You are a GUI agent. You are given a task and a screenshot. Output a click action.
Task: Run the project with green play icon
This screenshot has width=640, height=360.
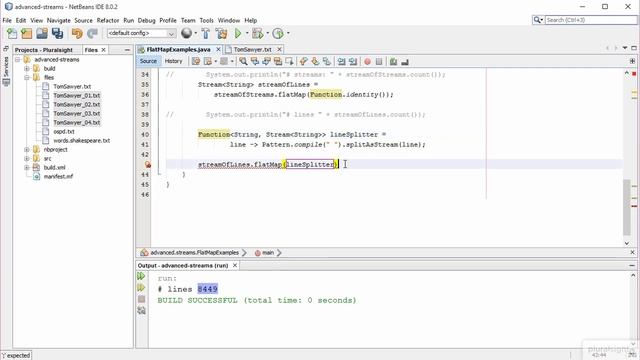pyautogui.click(x=238, y=33)
